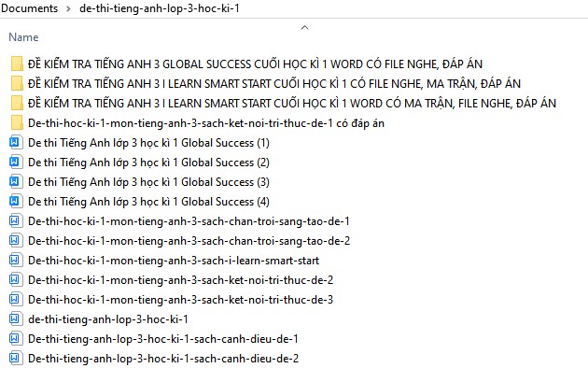Click document icon of ket-noi-tri-thuc-de-3

pyautogui.click(x=15, y=300)
